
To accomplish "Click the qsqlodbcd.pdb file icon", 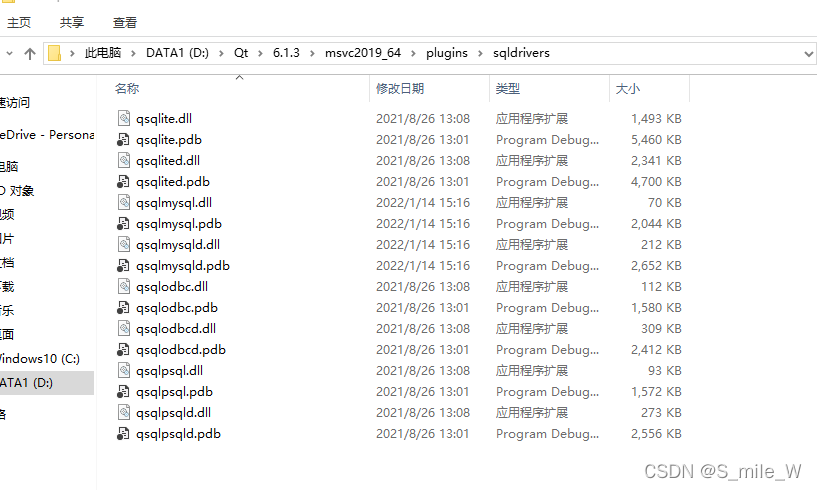I will tap(123, 349).
